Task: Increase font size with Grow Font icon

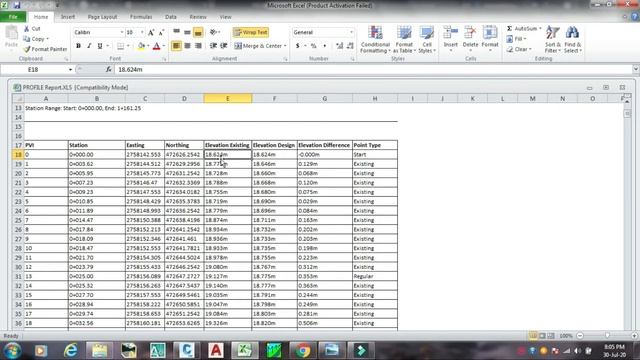Action: (x=151, y=32)
